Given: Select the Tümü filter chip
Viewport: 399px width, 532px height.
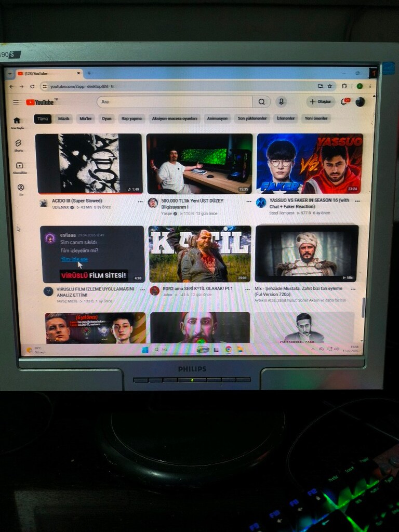Looking at the screenshot, I should click(43, 119).
